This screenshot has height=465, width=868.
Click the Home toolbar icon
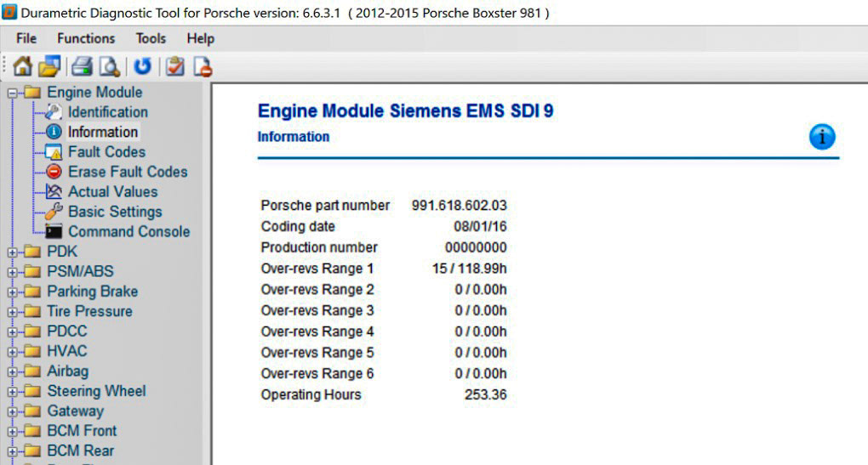click(23, 66)
